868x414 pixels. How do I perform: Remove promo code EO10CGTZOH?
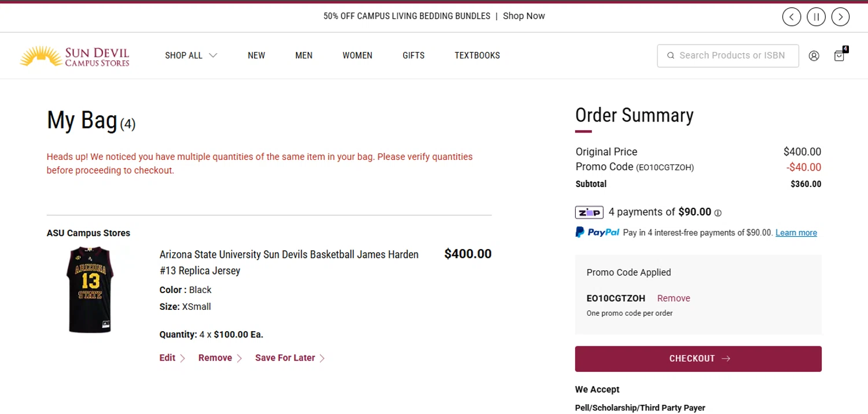point(674,298)
